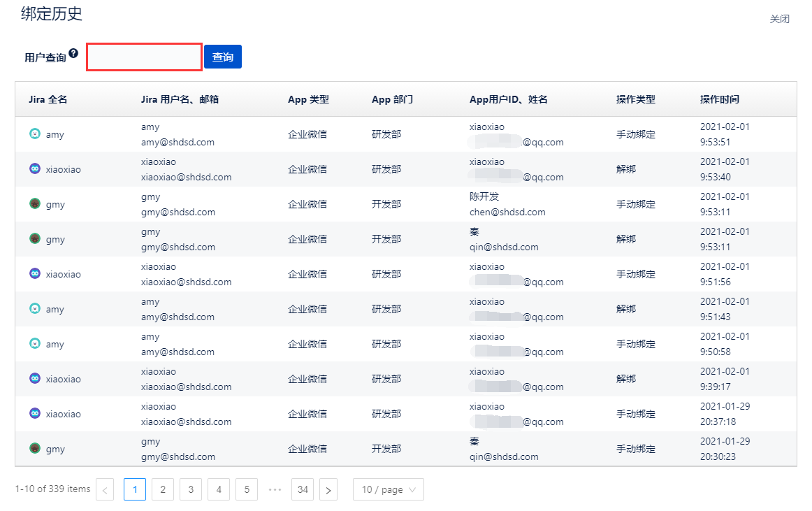This screenshot has width=812, height=511.
Task: Click the pagination ellipsis to jump ahead
Action: [275, 490]
